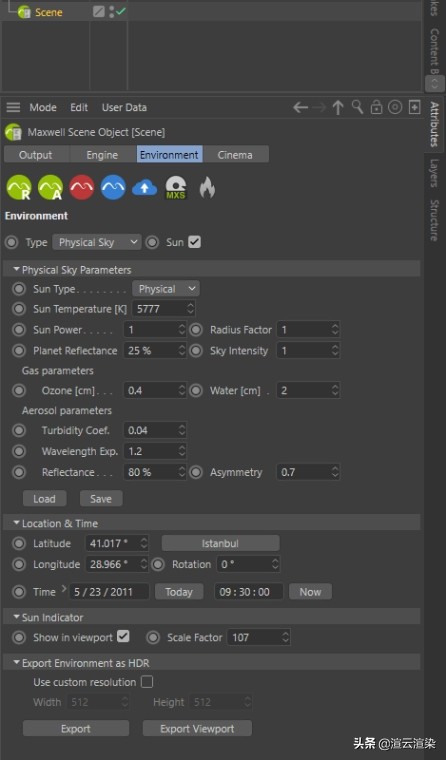Screen dimensions: 446x760
Task: Collapse Export Environment as HDR section
Action: point(16,662)
